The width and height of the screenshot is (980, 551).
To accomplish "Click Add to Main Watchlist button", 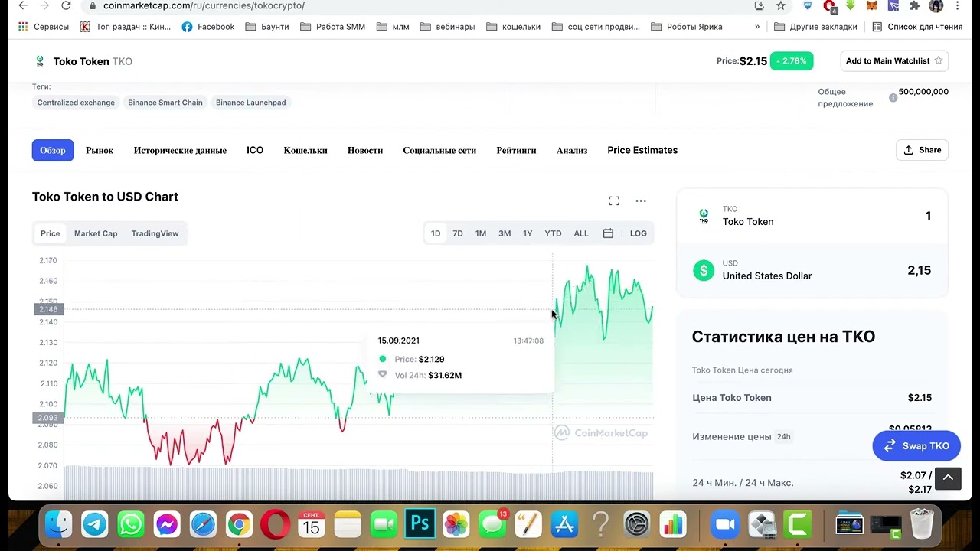I will (894, 60).
